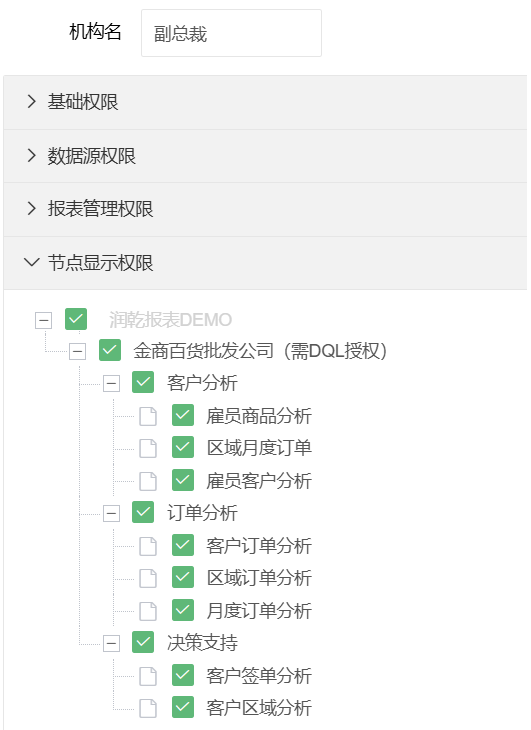Uncheck the 客户分析 folder checkbox
The height and width of the screenshot is (730, 531).
(143, 382)
